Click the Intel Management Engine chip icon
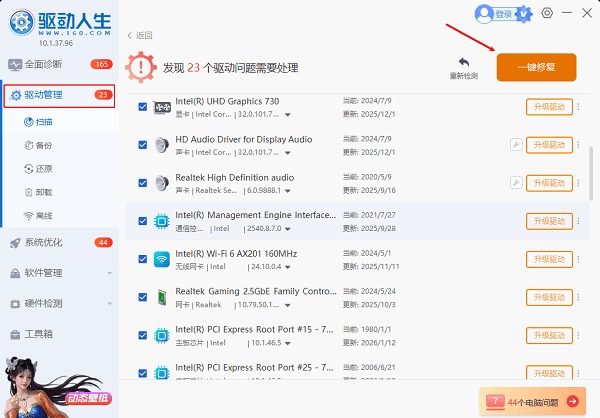The image size is (600, 418). click(161, 221)
